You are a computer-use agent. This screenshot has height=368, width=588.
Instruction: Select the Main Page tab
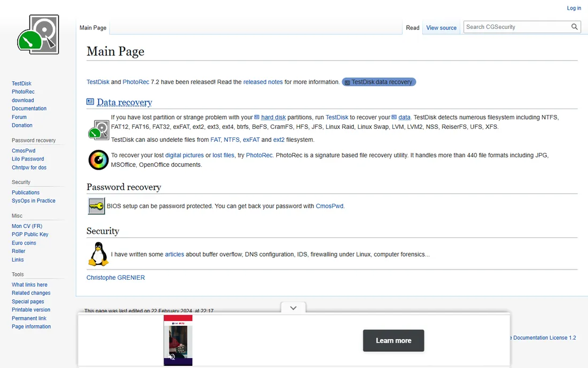[93, 28]
